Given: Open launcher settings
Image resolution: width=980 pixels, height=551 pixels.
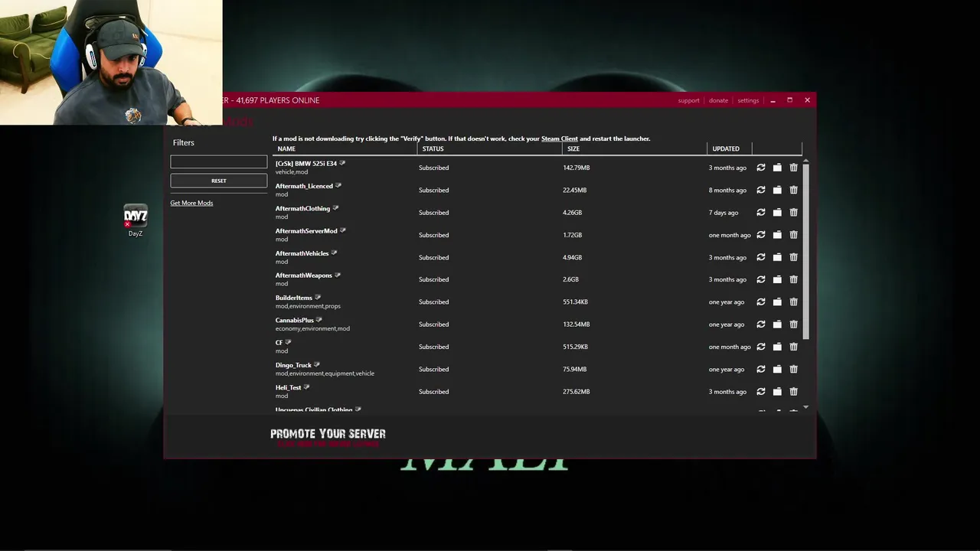Looking at the screenshot, I should [748, 100].
